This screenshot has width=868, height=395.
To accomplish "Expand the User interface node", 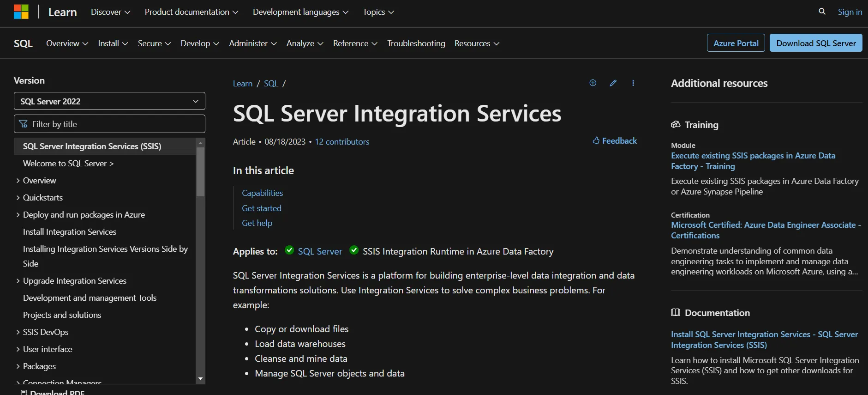I will (x=18, y=349).
